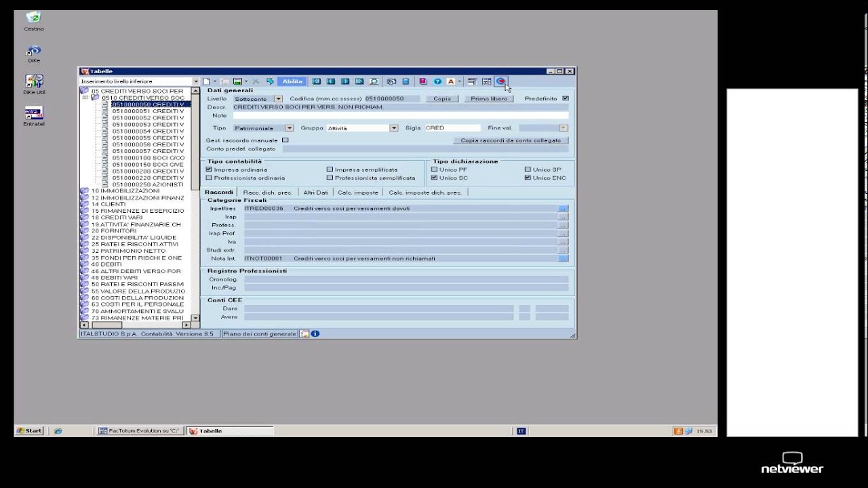Open Calc. imposte dich. prec. tab
Image resolution: width=868 pixels, height=488 pixels.
tap(425, 192)
